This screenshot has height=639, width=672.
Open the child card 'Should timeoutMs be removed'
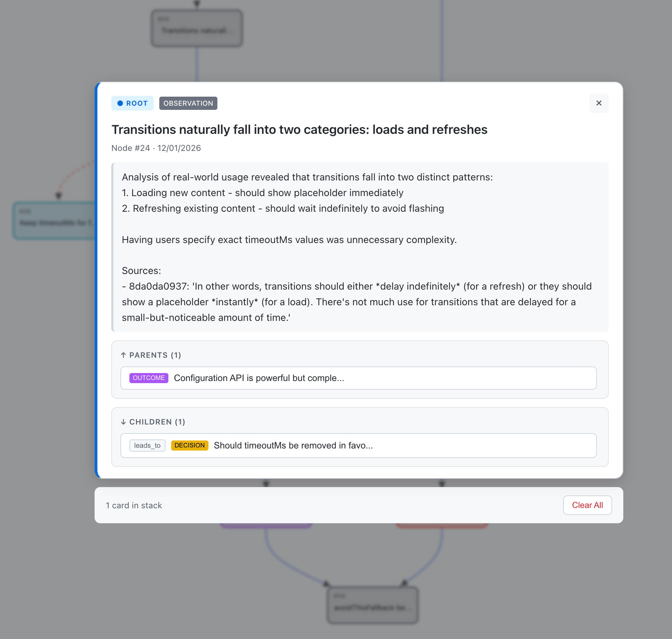tap(358, 445)
